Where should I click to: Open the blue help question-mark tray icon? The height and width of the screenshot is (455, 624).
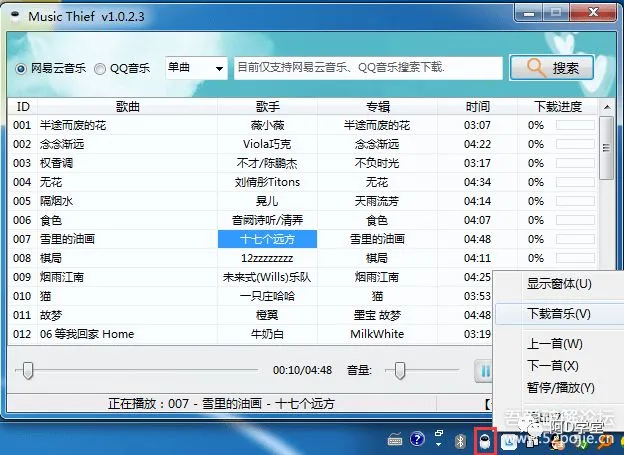(417, 439)
